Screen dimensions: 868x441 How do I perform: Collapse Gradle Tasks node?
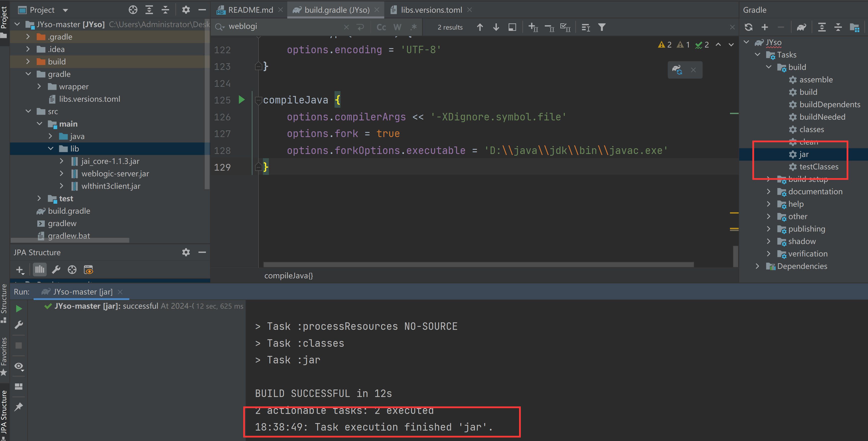[x=758, y=54]
